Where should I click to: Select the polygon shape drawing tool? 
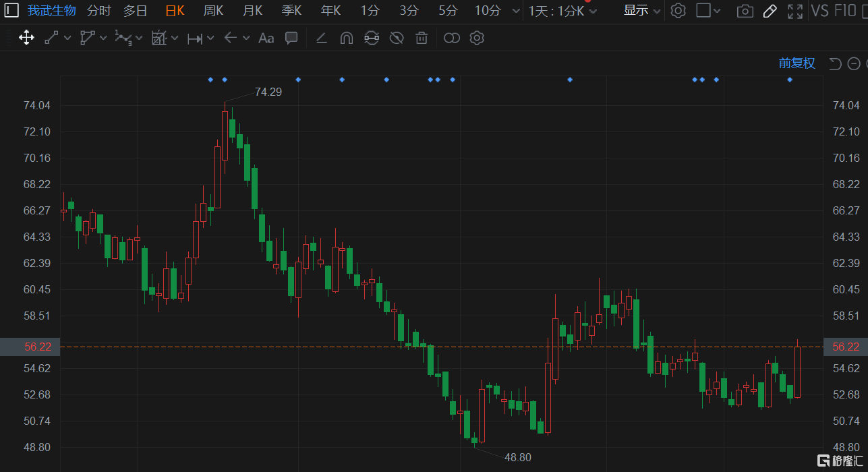click(87, 38)
